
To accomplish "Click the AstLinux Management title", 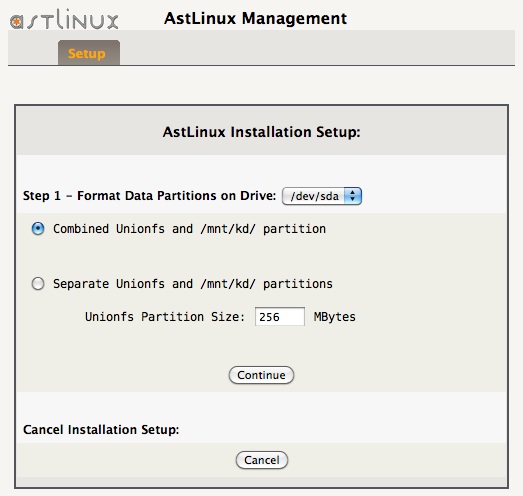I will tap(255, 18).
